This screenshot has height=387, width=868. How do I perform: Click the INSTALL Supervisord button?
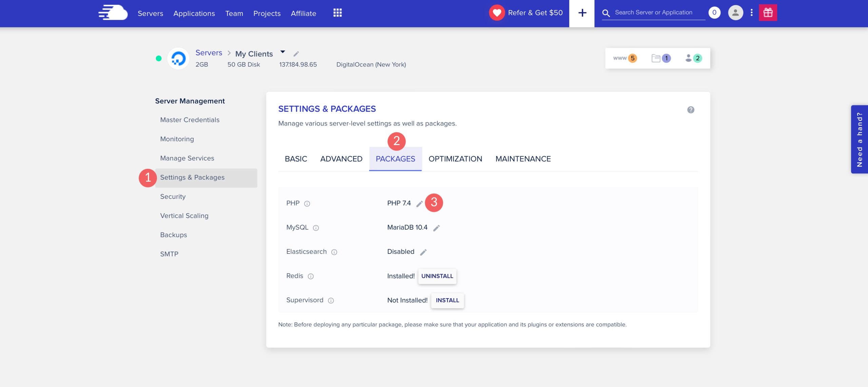pyautogui.click(x=447, y=300)
